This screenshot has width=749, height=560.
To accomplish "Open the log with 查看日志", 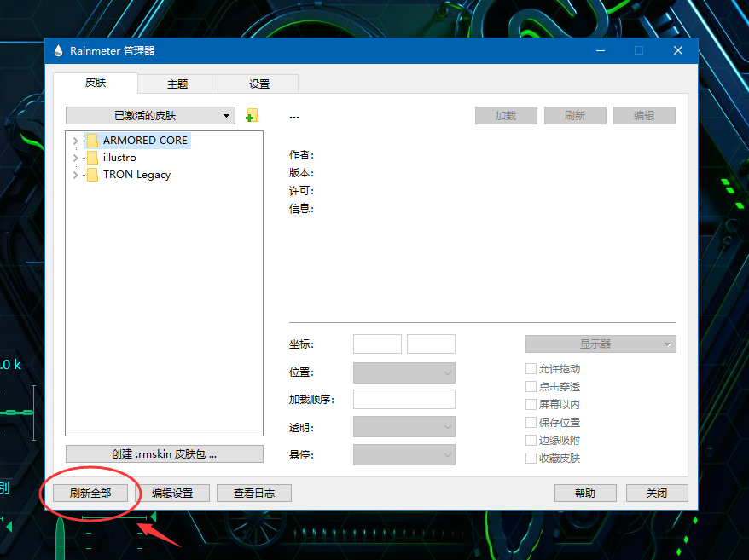I will [253, 493].
